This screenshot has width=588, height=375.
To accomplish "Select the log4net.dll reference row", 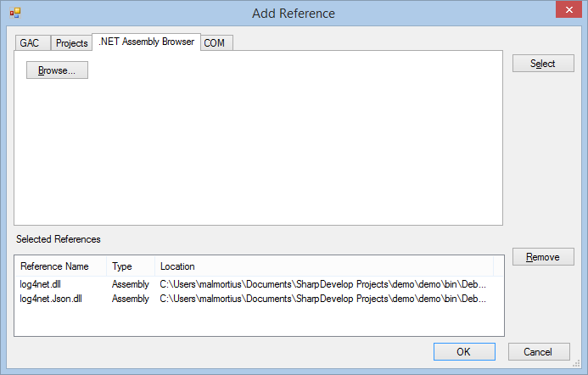I will coord(40,284).
